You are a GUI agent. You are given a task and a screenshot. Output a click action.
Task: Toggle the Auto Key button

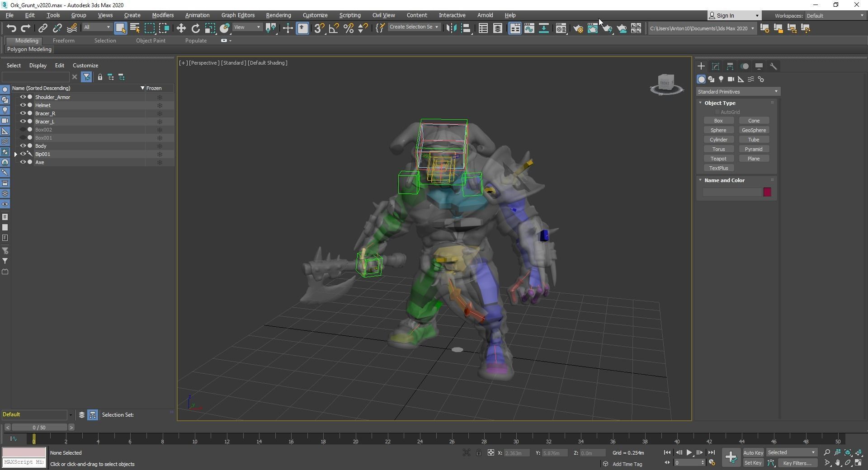pos(753,452)
